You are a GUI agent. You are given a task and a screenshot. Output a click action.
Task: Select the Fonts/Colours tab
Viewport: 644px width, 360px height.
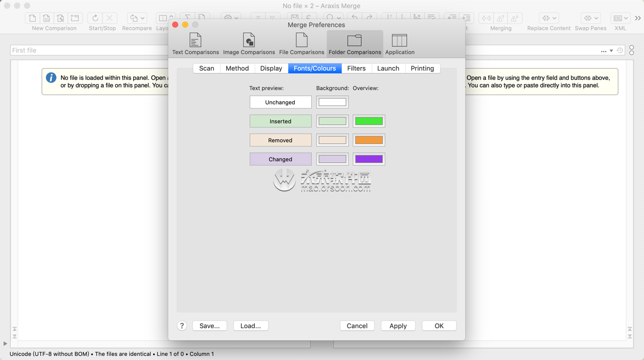click(315, 68)
